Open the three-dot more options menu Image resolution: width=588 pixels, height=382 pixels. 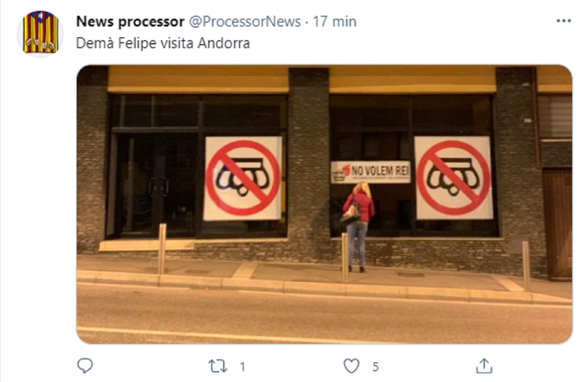[564, 21]
